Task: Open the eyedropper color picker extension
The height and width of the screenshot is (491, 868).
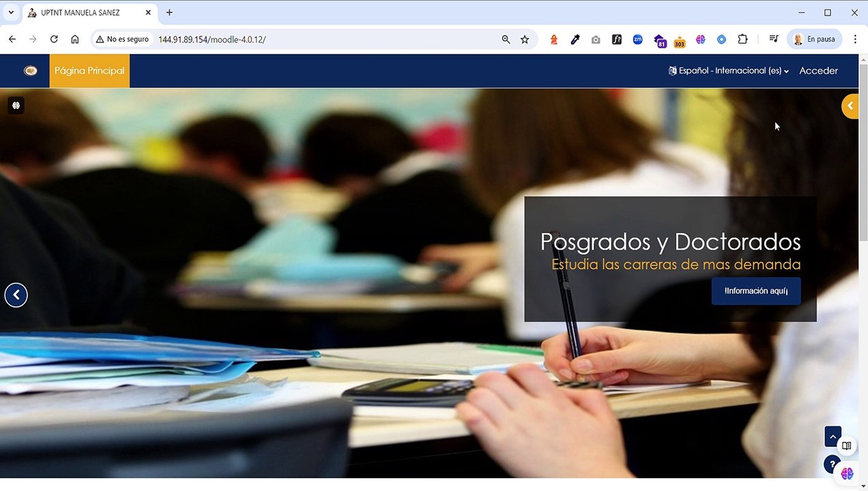Action: click(575, 40)
